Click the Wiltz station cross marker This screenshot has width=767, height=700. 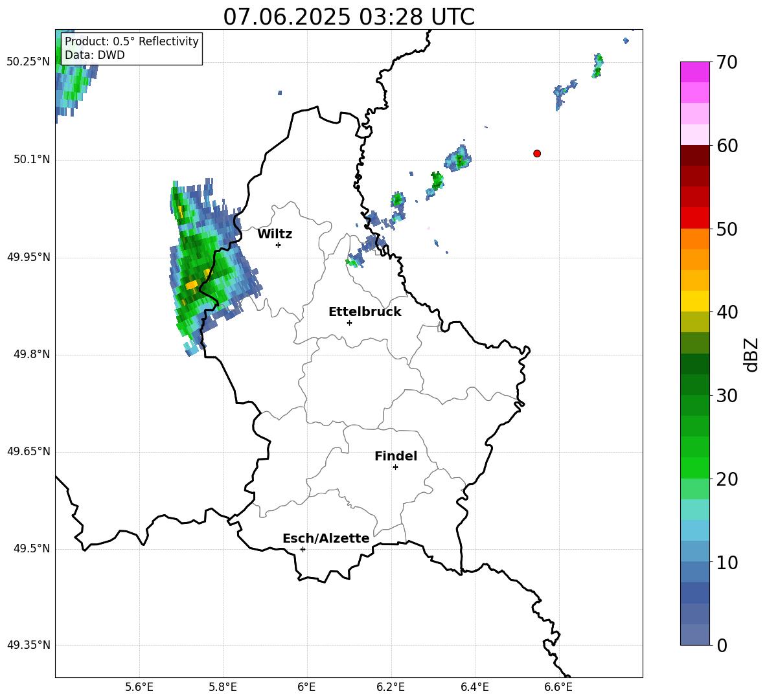pos(279,245)
